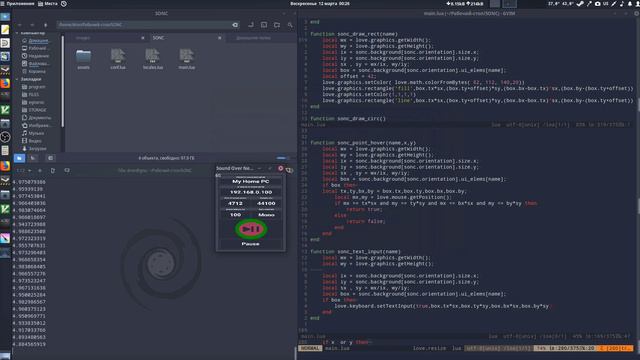Edit the 44100 sample rate field
This screenshot has width=640, height=360.
266,203
